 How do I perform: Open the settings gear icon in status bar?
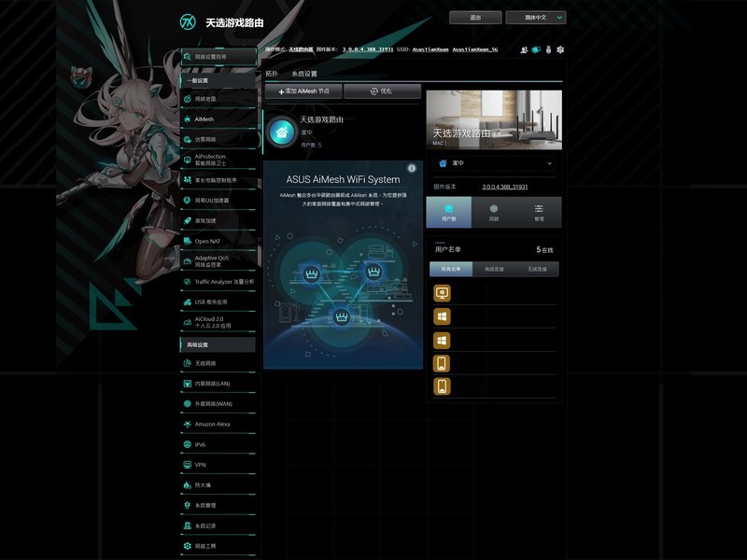coord(560,49)
